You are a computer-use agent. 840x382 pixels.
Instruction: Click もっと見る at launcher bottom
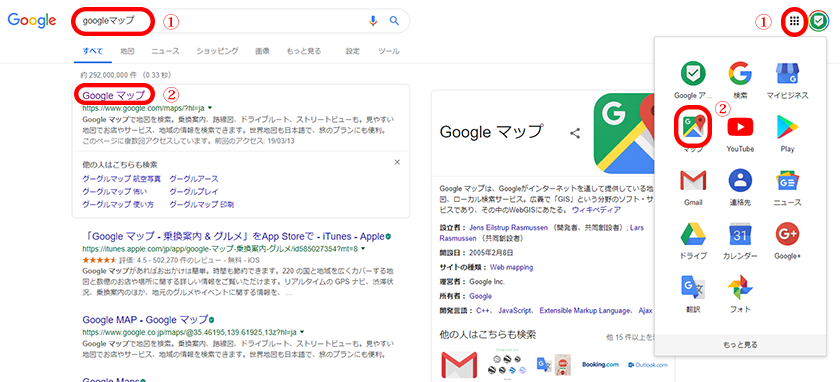(x=740, y=344)
